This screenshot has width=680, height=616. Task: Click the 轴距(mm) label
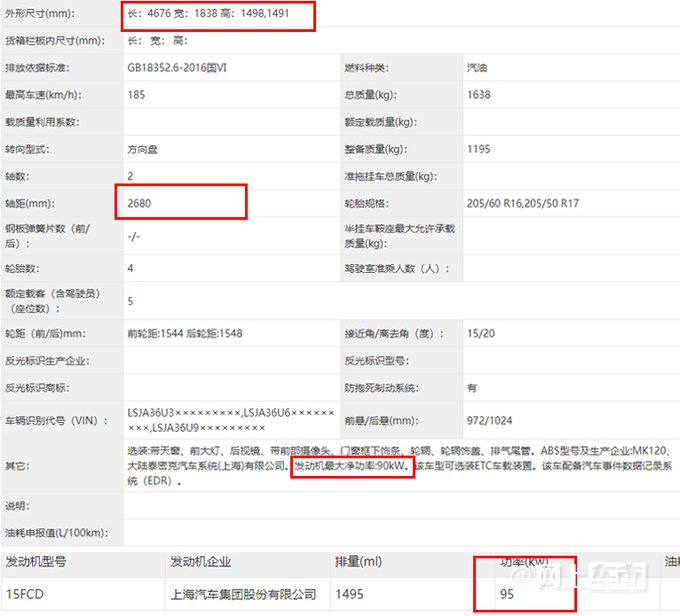pos(30,203)
